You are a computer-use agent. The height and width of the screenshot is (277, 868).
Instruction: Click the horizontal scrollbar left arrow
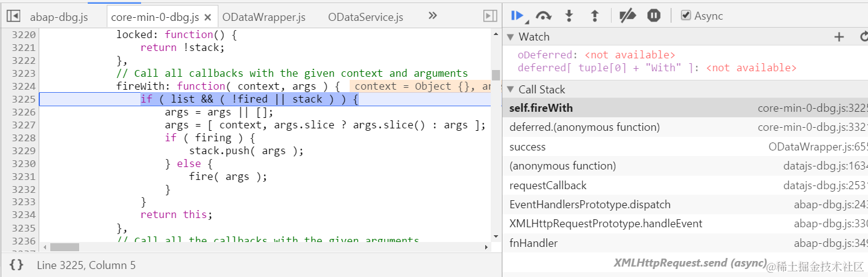pos(44,247)
